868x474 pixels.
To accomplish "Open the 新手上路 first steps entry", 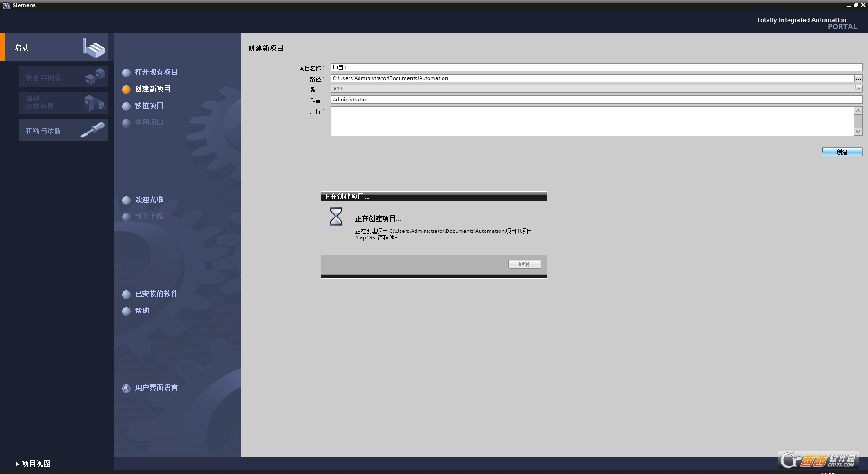I will tap(149, 216).
